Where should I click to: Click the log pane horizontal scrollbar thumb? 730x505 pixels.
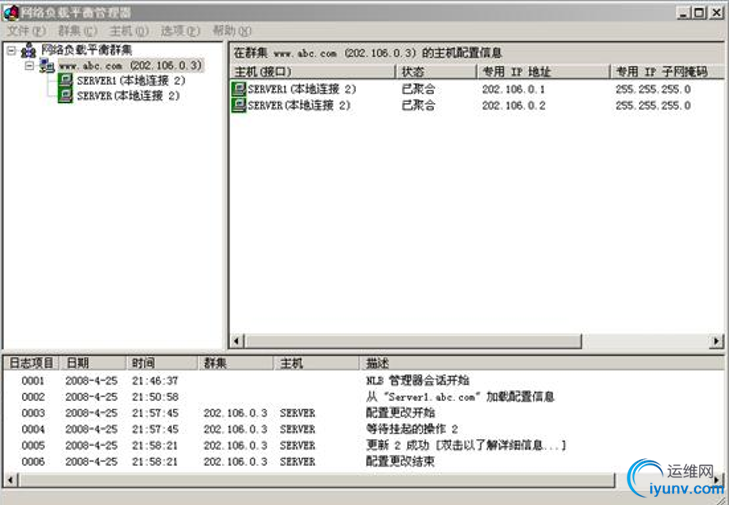(317, 479)
